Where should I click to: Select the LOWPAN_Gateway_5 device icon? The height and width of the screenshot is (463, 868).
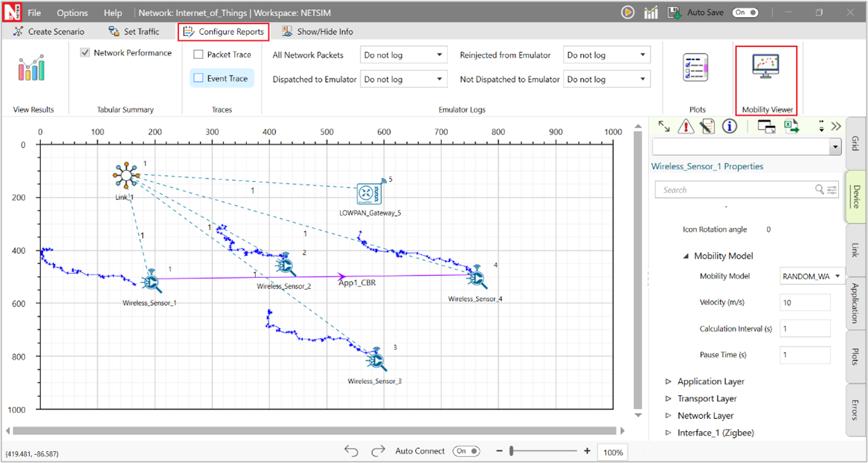tap(369, 195)
